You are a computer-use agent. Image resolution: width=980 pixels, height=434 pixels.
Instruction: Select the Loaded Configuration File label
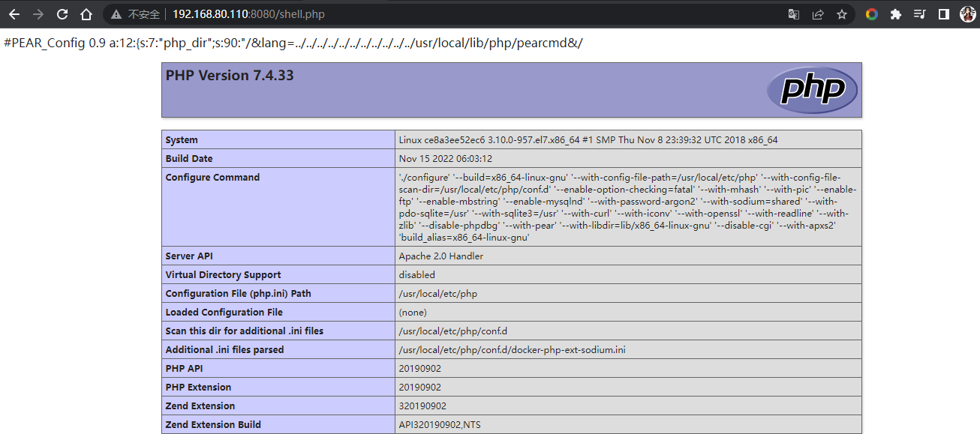(224, 313)
